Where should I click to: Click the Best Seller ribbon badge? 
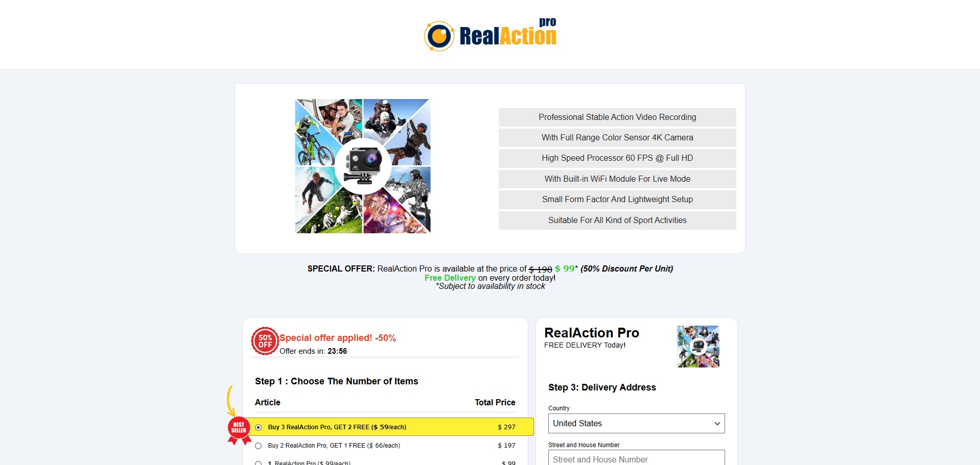[239, 429]
